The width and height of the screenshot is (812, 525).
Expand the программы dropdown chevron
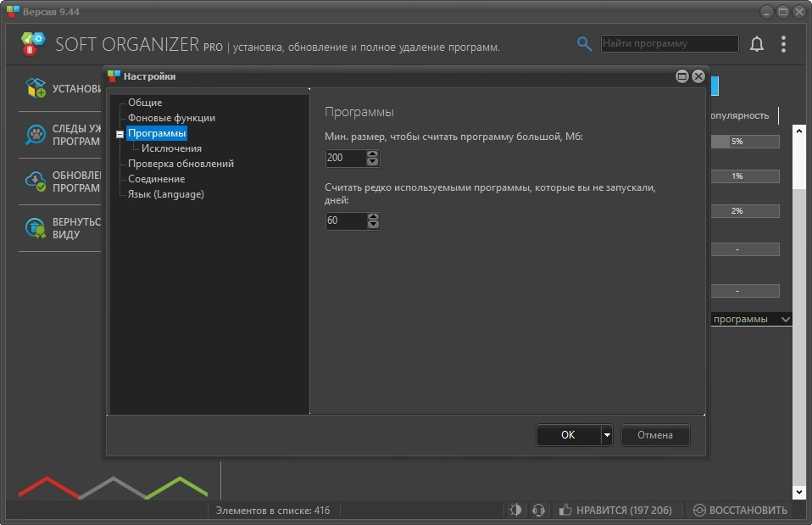pos(785,319)
